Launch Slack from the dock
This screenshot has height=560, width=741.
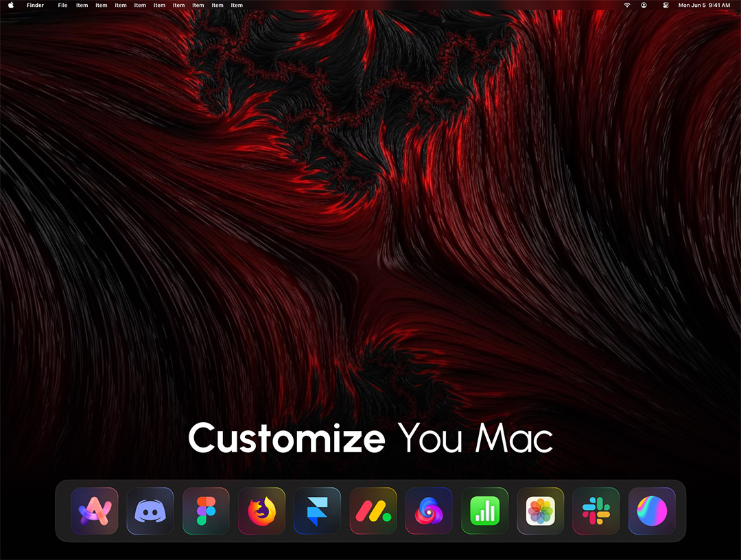pos(596,511)
